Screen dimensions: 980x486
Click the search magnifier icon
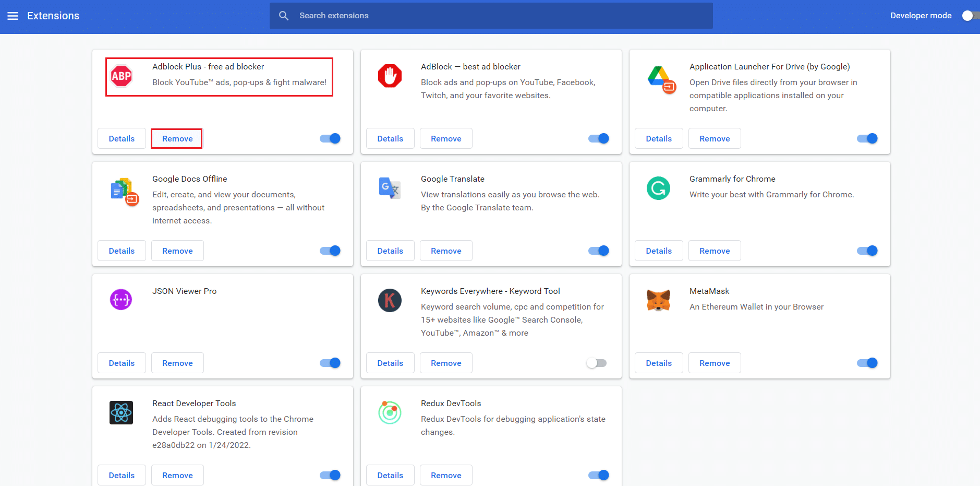click(284, 16)
